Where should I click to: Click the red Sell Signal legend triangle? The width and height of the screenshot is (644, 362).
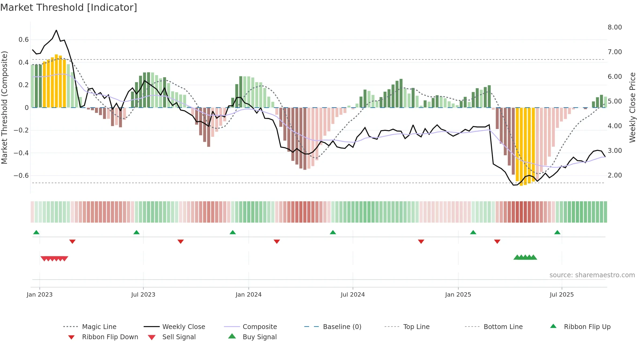[x=152, y=337]
